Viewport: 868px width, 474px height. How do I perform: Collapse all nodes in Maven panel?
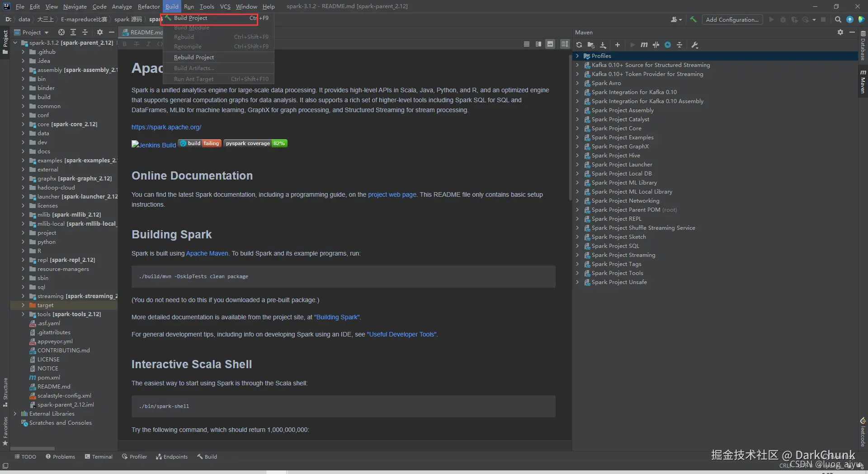tap(679, 45)
